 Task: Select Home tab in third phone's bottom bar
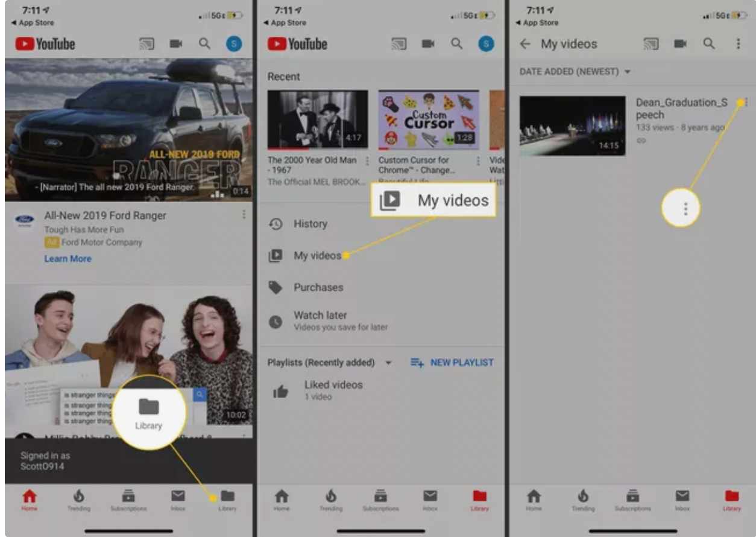tap(534, 500)
